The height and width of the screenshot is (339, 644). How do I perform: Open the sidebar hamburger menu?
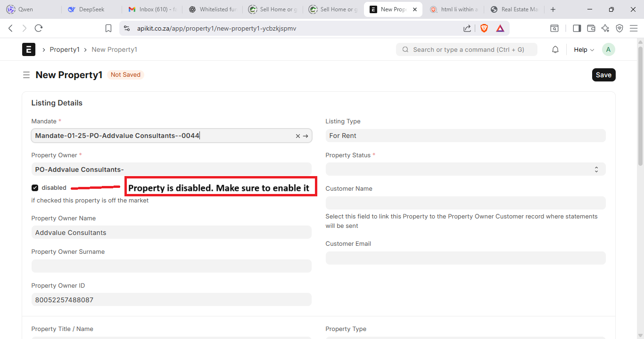click(26, 75)
